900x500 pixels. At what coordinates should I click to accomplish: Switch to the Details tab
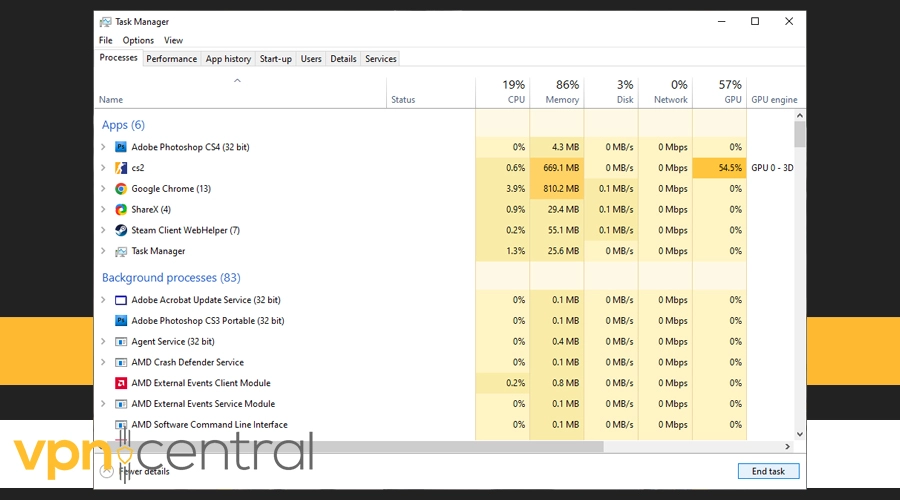point(343,59)
